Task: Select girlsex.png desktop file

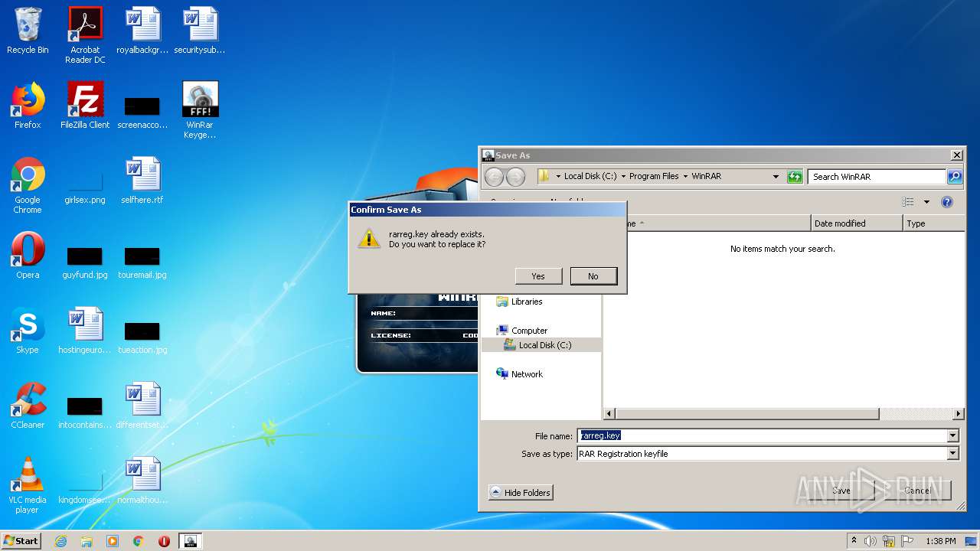Action: tap(85, 187)
